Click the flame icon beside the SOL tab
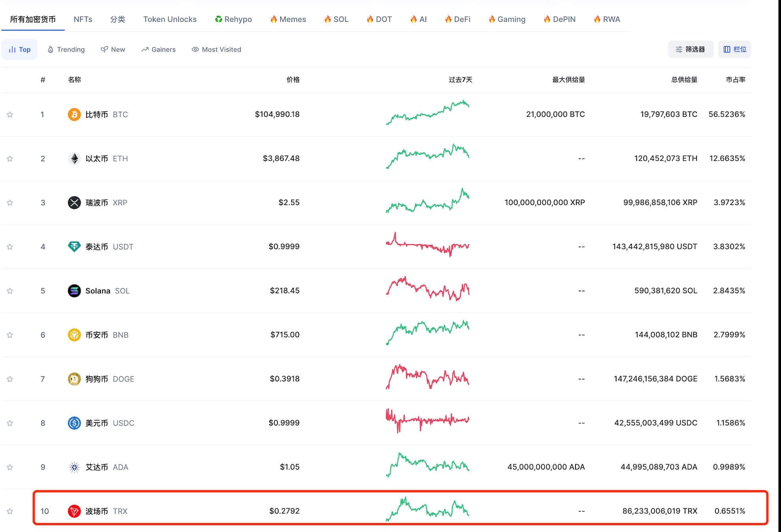Viewport: 781px width, 532px height. coord(328,19)
